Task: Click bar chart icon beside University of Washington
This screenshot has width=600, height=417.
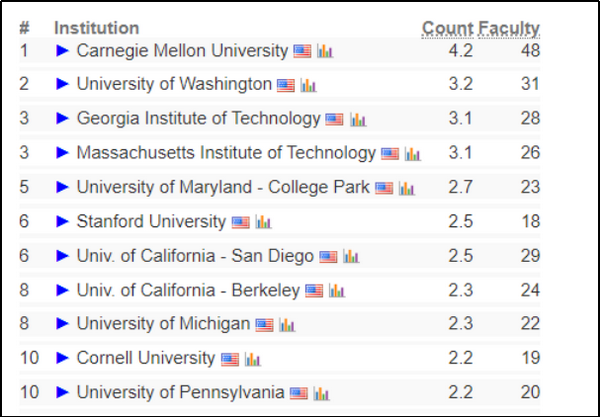Action: point(308,85)
